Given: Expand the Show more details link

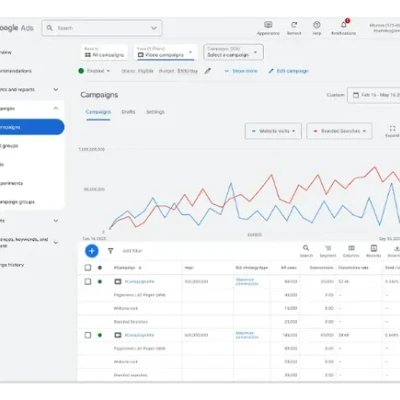Looking at the screenshot, I should click(x=241, y=71).
